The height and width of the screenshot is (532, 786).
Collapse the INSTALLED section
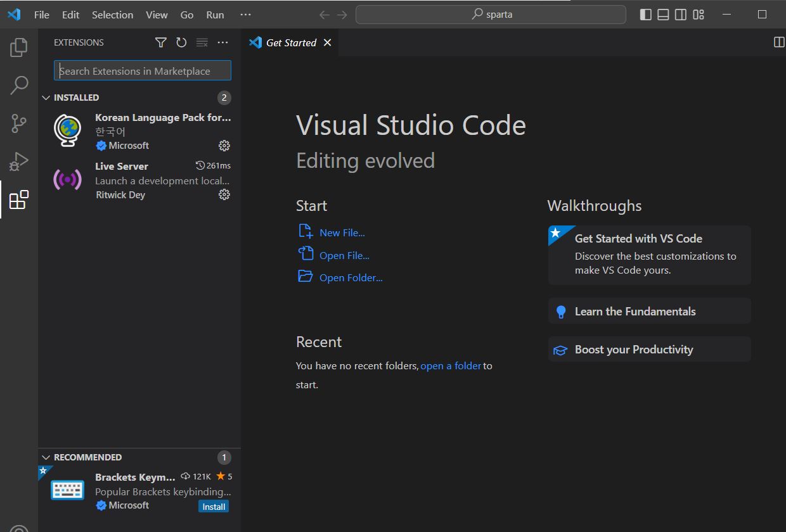click(x=46, y=98)
